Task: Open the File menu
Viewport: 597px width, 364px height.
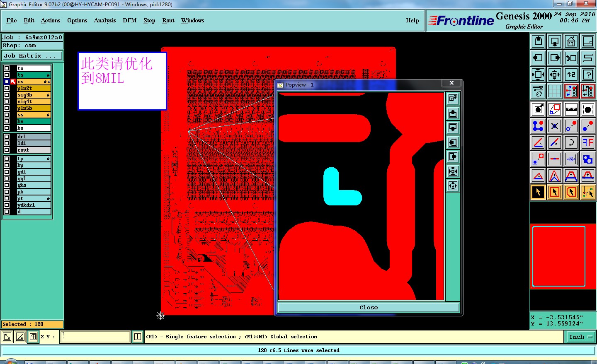Action: tap(12, 20)
